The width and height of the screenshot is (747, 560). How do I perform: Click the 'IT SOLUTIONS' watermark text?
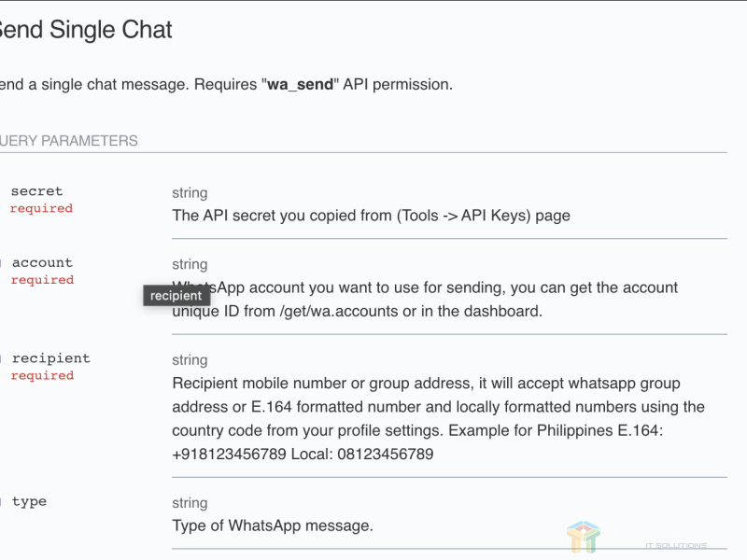[x=675, y=546]
